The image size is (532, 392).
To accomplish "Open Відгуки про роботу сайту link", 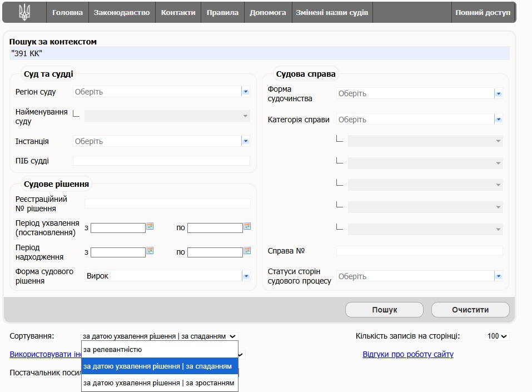I will point(408,354).
